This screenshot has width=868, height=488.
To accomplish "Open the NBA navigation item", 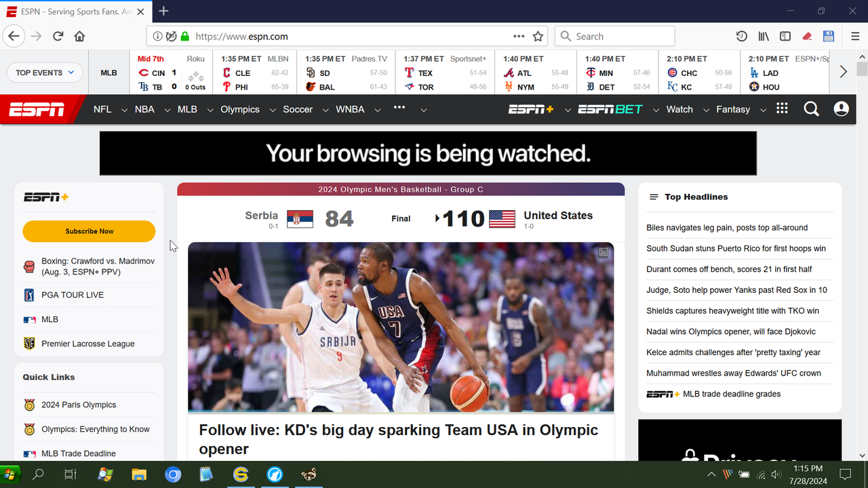I will pos(144,109).
